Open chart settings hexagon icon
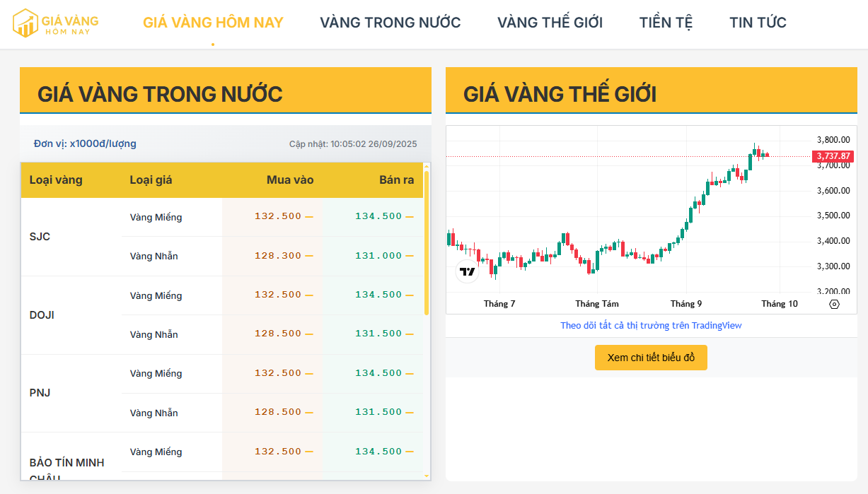 [834, 304]
